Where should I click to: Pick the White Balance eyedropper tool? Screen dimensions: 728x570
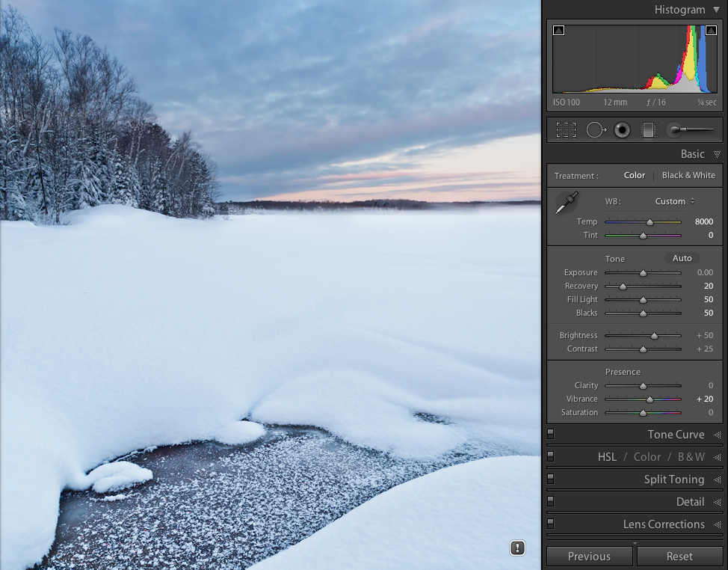coord(566,203)
